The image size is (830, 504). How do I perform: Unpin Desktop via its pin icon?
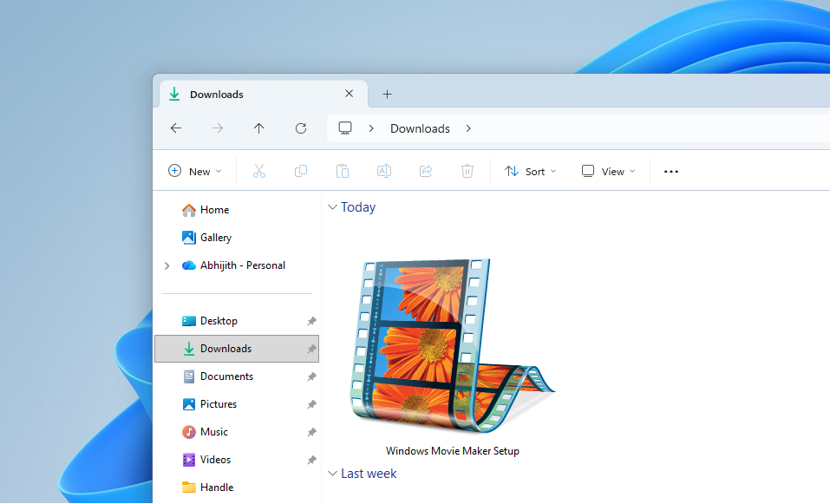(x=311, y=321)
